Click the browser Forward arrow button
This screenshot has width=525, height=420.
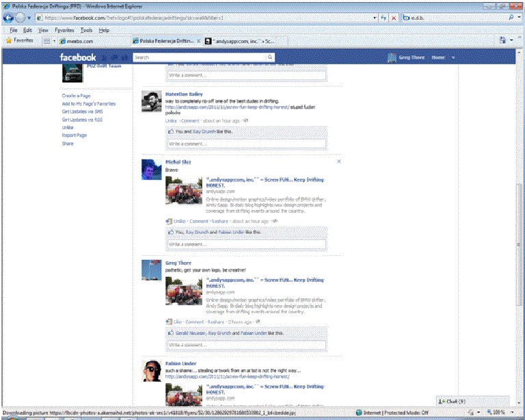point(20,18)
